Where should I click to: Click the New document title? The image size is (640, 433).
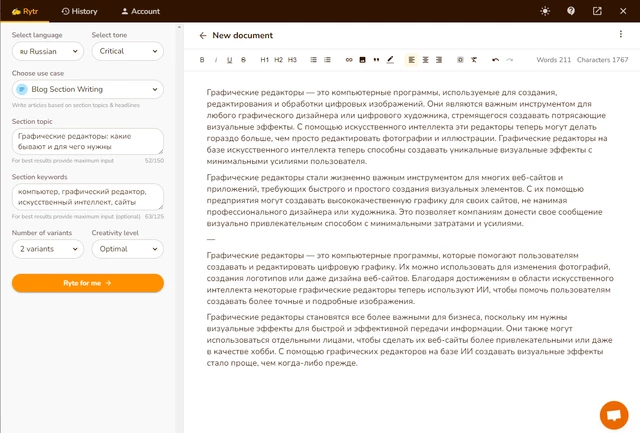click(x=242, y=36)
